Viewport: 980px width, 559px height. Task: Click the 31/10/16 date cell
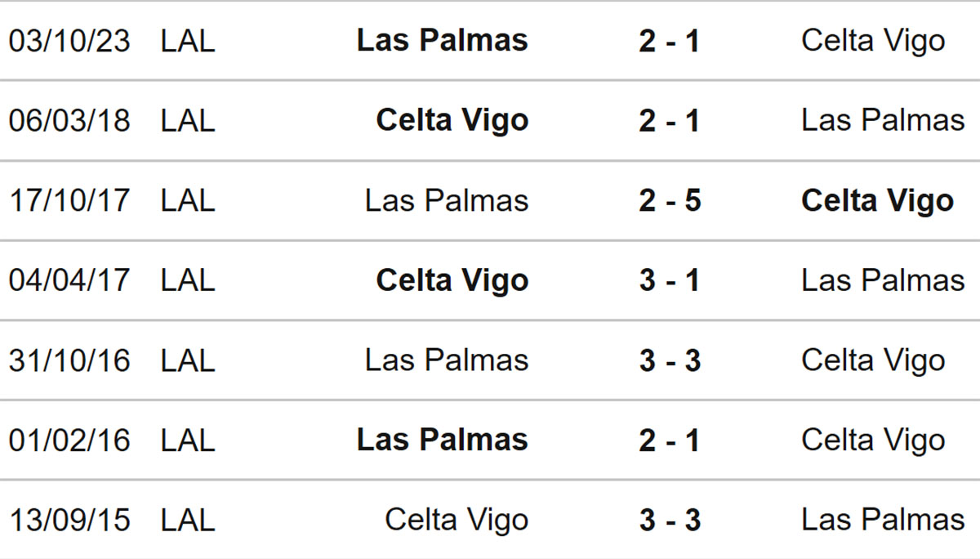click(x=69, y=360)
